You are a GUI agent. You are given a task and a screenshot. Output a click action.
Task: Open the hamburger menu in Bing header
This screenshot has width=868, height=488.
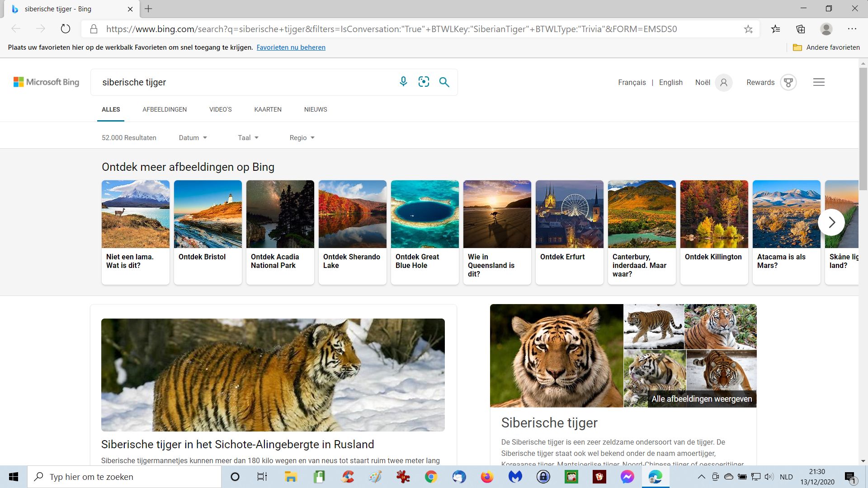pyautogui.click(x=819, y=82)
